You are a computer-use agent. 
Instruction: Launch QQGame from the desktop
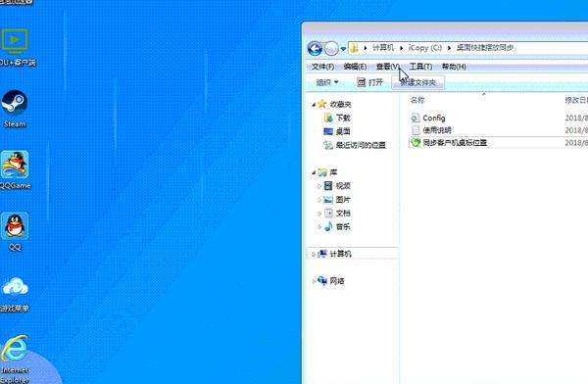coord(15,169)
